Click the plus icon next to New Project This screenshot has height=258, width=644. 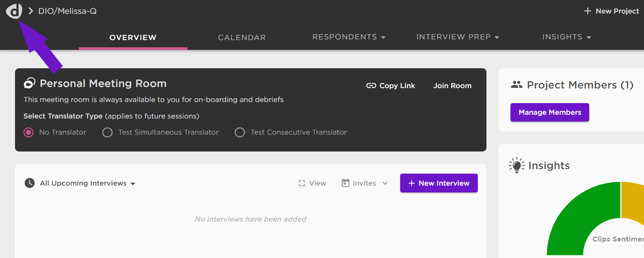click(x=588, y=11)
